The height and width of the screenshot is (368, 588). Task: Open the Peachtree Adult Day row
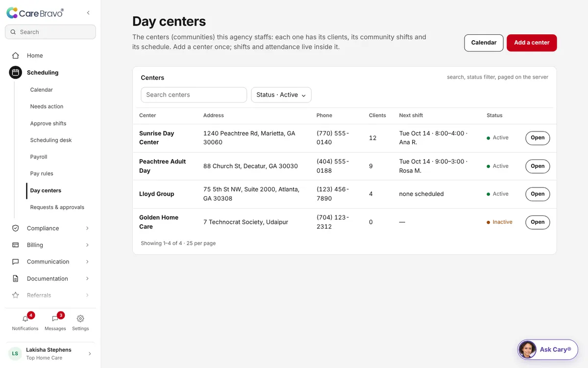(x=538, y=166)
